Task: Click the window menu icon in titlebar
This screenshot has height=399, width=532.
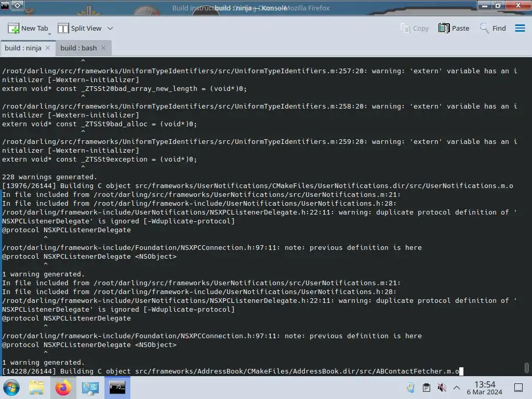Action: click(5, 5)
